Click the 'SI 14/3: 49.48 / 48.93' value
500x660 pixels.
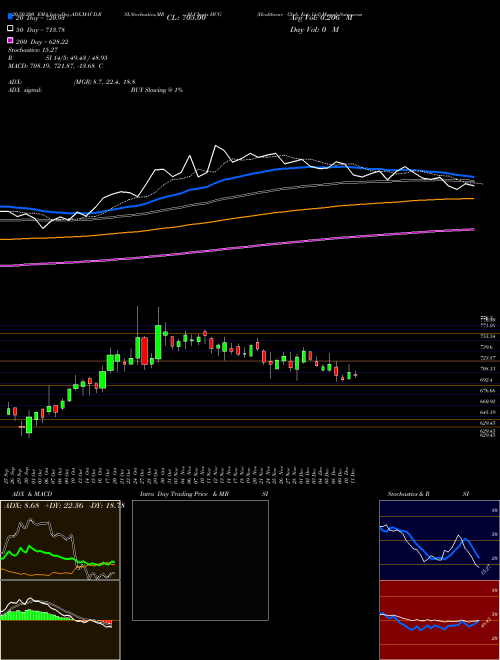(77, 58)
